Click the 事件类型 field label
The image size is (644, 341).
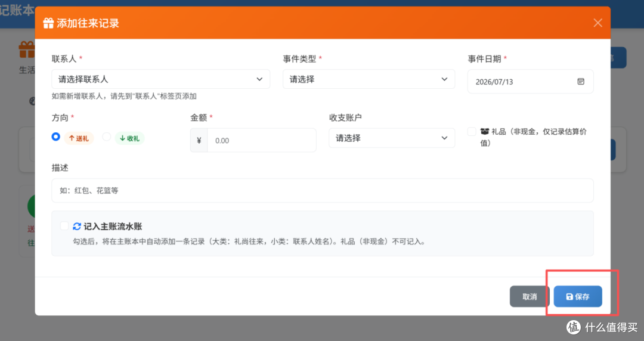(299, 59)
